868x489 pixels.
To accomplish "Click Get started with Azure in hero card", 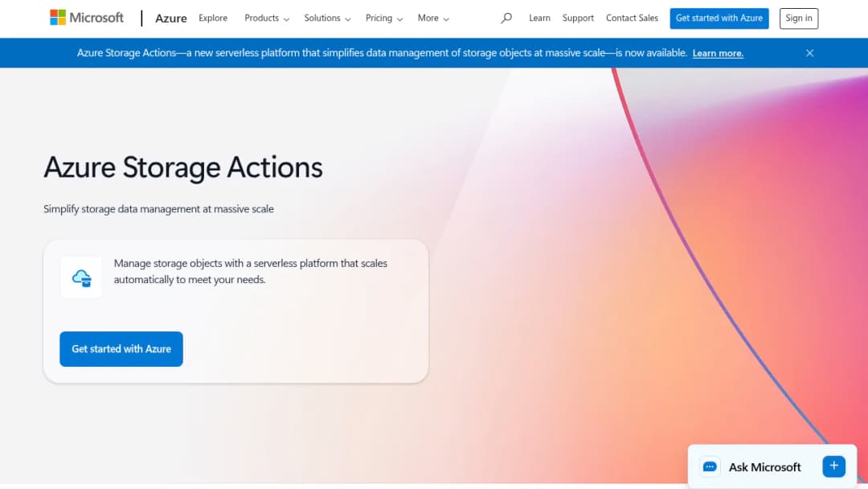I will (x=121, y=349).
